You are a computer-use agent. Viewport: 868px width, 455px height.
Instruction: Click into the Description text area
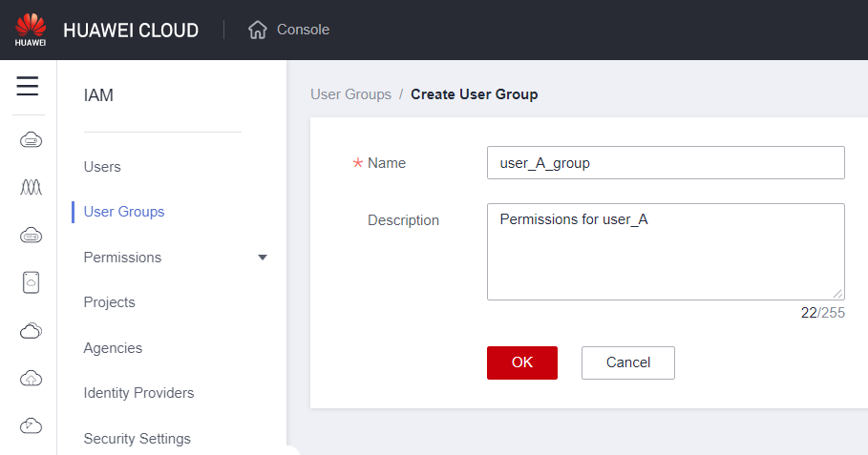pyautogui.click(x=665, y=252)
